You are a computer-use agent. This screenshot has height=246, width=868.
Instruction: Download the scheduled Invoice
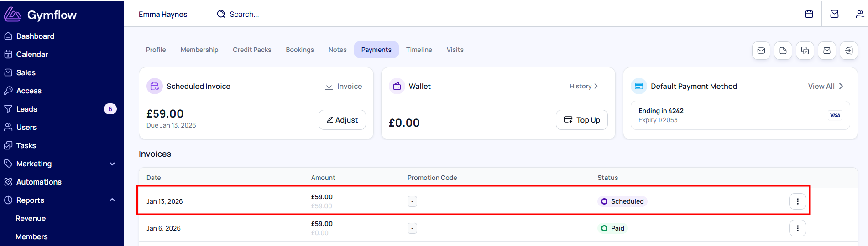(344, 86)
